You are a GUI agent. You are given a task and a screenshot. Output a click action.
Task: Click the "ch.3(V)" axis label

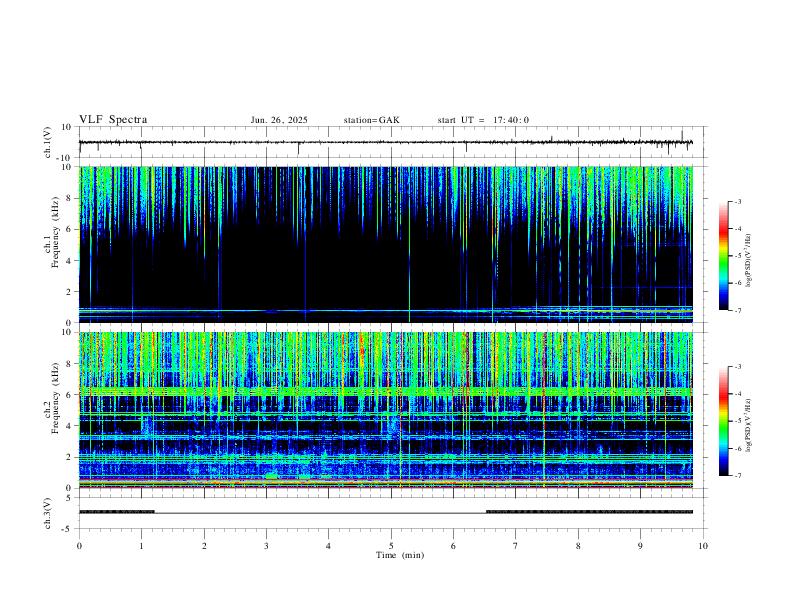click(48, 514)
